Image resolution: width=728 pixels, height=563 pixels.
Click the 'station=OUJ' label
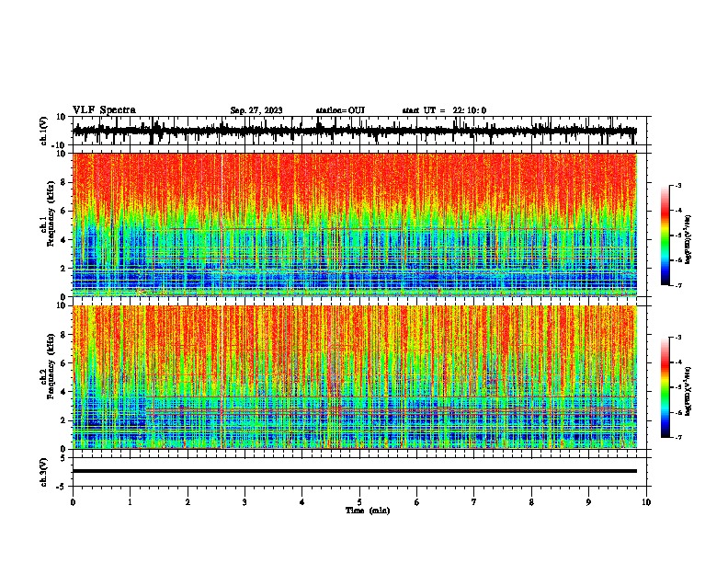pos(340,110)
